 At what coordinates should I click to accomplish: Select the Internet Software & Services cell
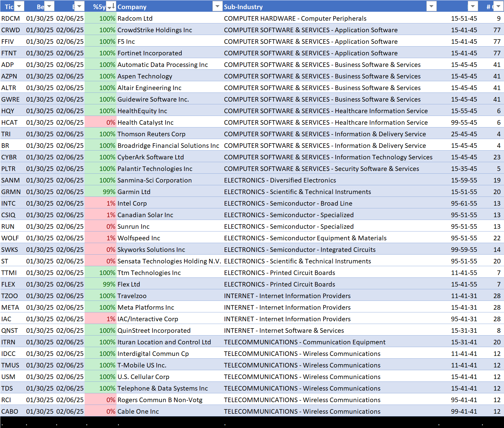click(330, 330)
